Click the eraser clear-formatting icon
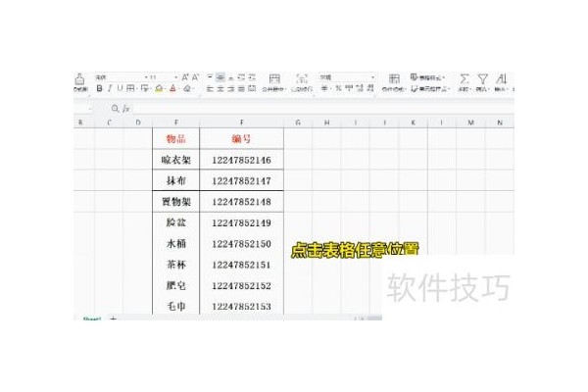This screenshot has height=392, width=588. [x=187, y=88]
